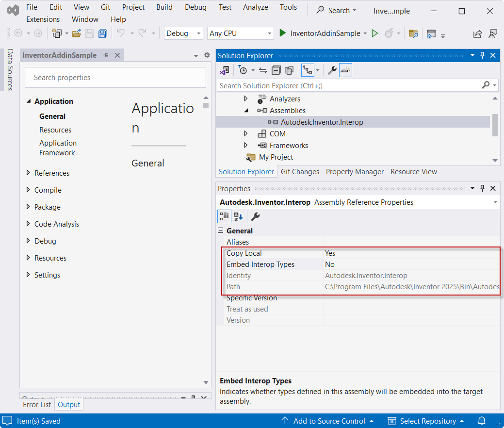Click Add to Source Control button
The height and width of the screenshot is (428, 504).
(328, 421)
